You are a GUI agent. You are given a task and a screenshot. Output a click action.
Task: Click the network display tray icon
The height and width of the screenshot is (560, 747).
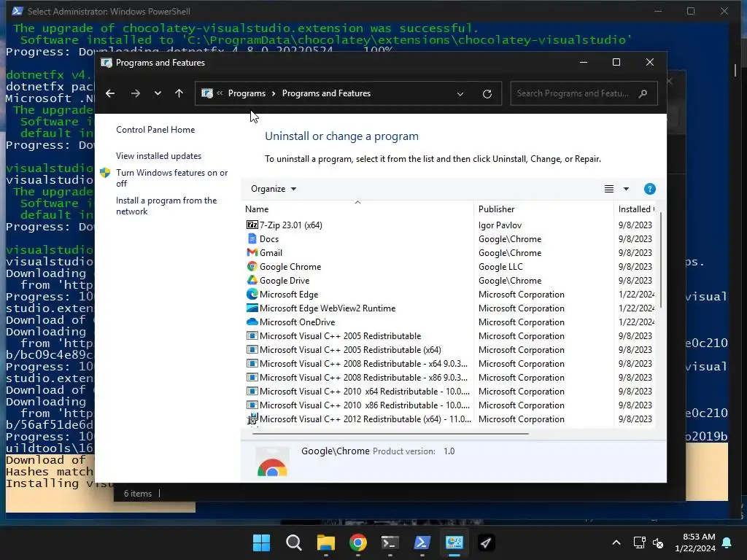coord(639,542)
